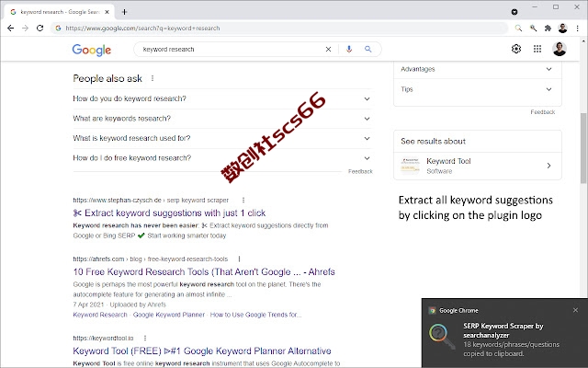Click the browser forward arrow
Viewport: 588px width, 368px height.
(x=25, y=29)
